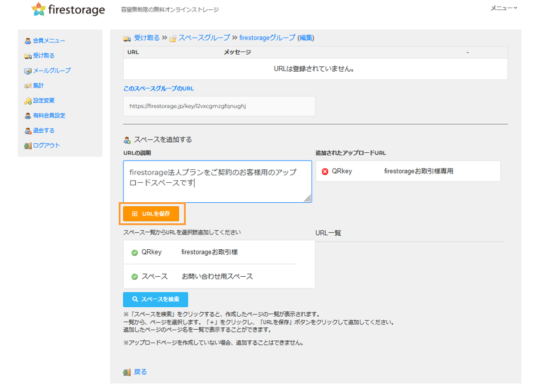Click このスペースグループのURL link
Viewport: 549px width, 392px height.
tap(159, 89)
